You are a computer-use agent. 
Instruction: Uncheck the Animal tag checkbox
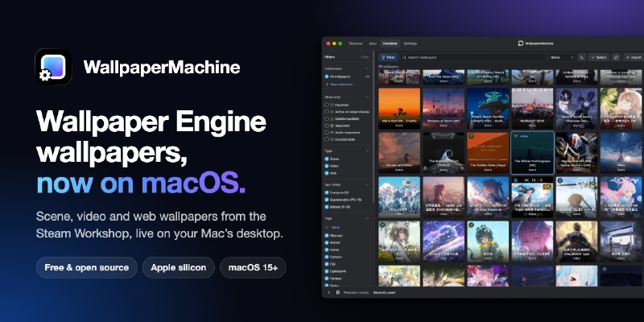point(327,243)
